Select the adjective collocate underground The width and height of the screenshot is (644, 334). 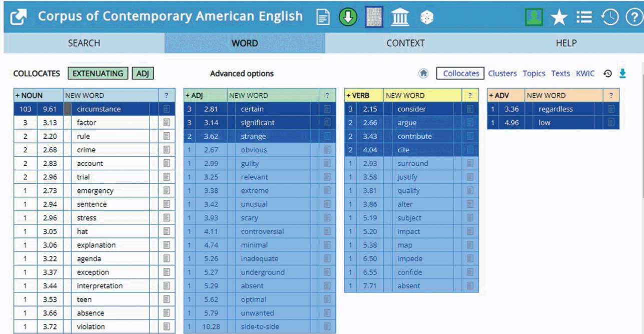[x=263, y=272]
